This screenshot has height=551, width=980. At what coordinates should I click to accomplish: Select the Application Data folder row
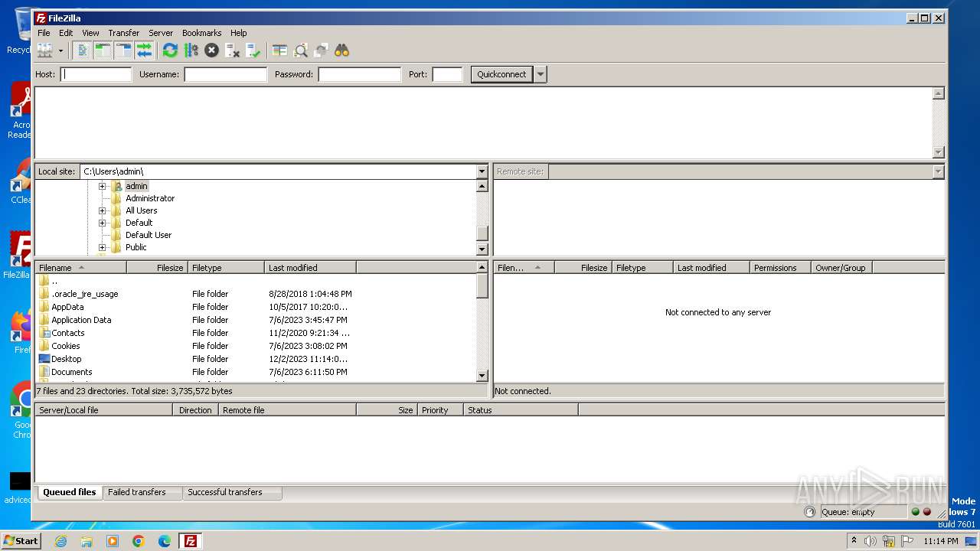(x=255, y=320)
